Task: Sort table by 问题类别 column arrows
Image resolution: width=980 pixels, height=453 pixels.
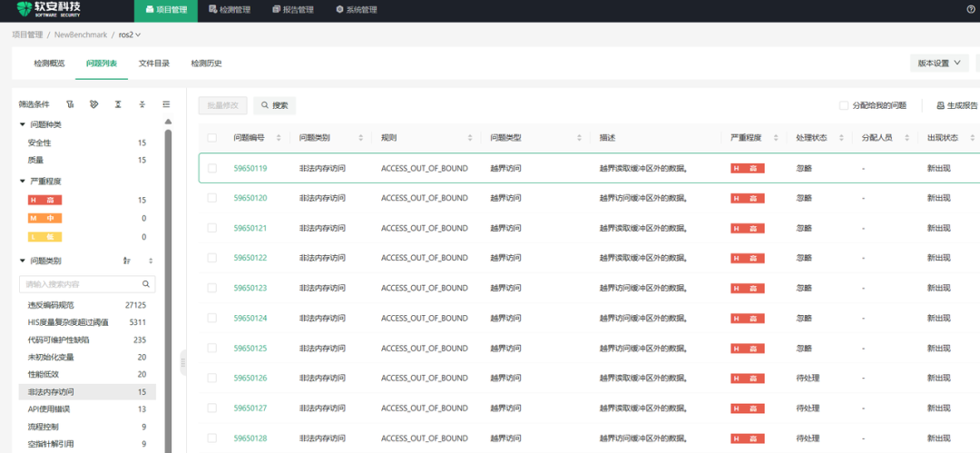Action: 360,138
